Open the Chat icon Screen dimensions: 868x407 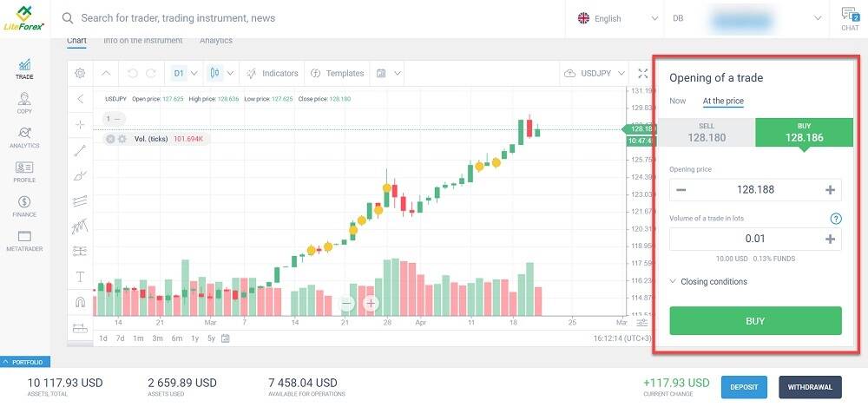tap(850, 19)
